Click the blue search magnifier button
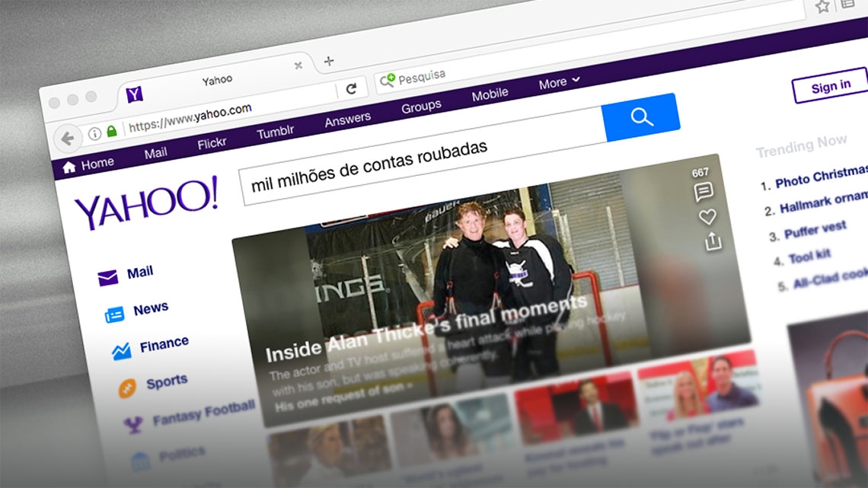868x488 pixels. click(641, 117)
